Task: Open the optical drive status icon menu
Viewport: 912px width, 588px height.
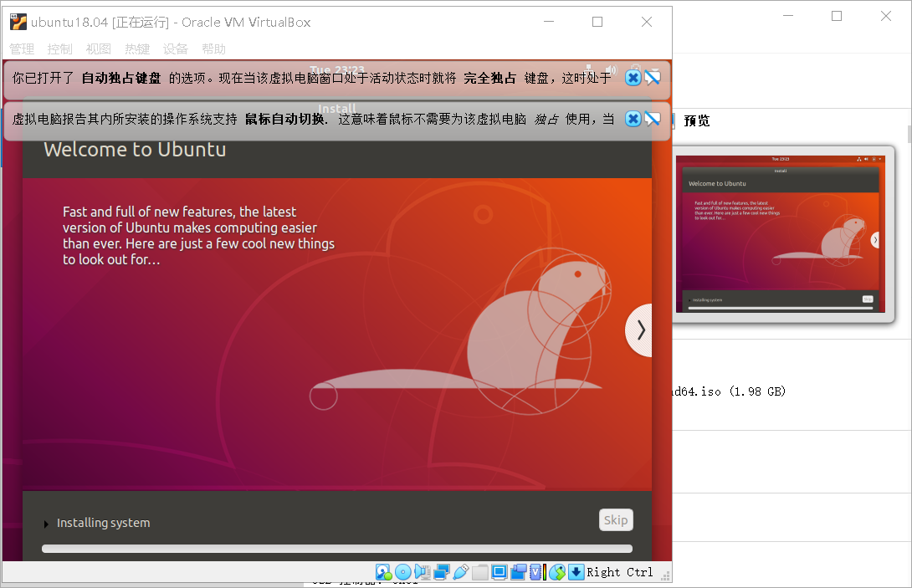Action: pos(403,572)
